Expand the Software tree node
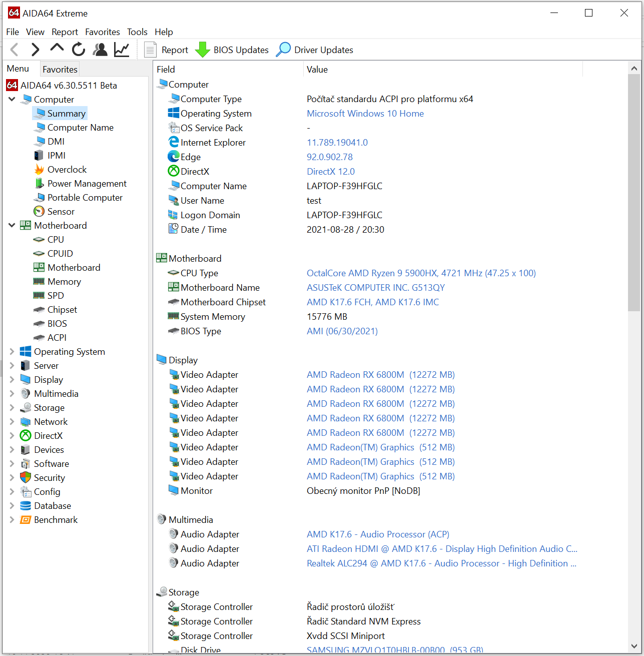The height and width of the screenshot is (656, 644). tap(12, 464)
